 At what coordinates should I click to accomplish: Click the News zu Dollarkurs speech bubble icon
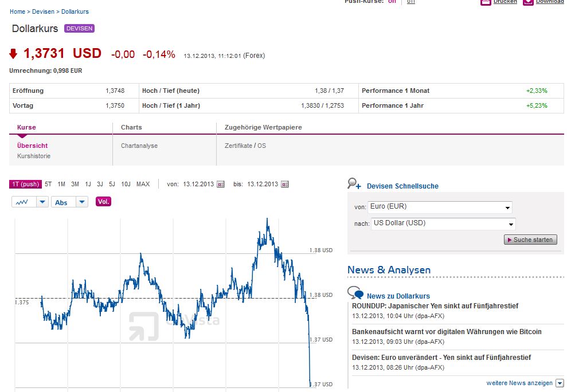pos(355,292)
